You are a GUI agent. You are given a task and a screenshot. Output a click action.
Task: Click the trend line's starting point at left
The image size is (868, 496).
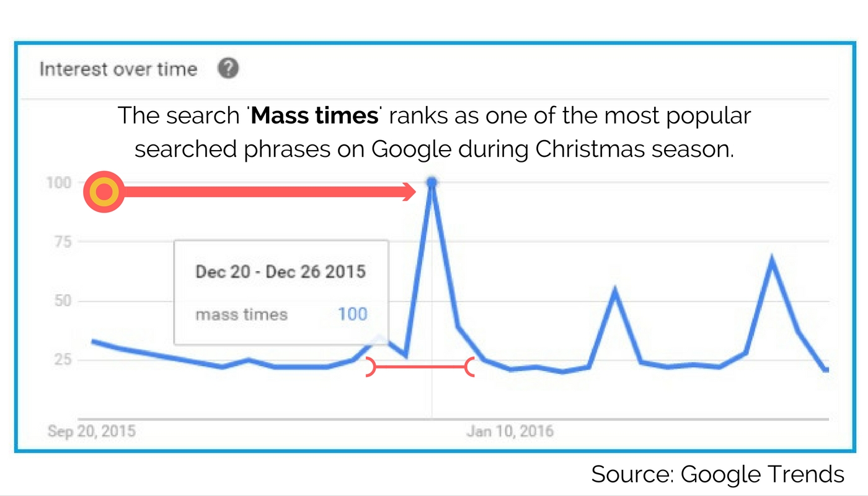(93, 341)
